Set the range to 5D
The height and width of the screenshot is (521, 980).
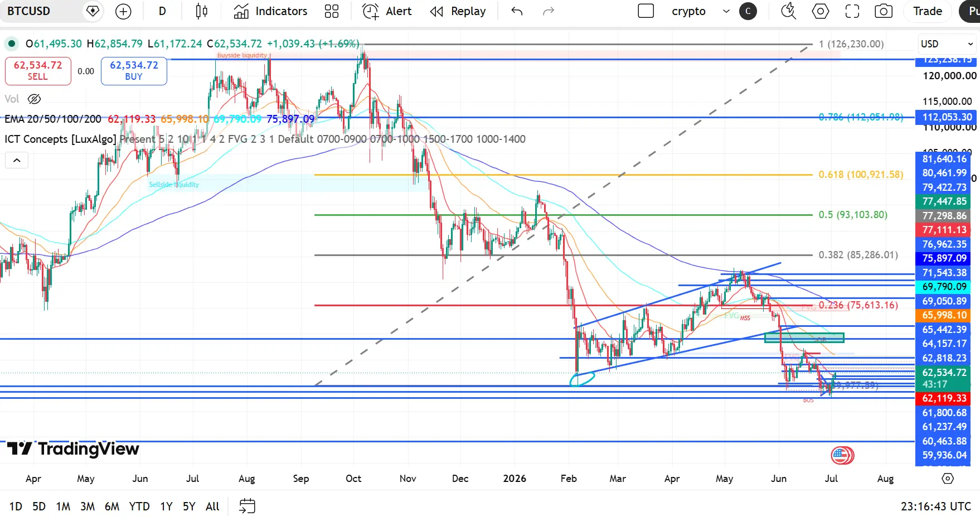pyautogui.click(x=39, y=506)
